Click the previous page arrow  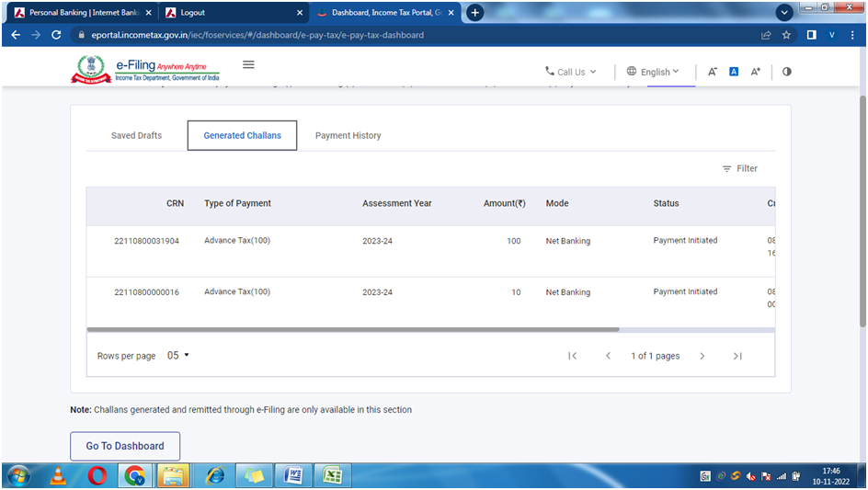[608, 356]
